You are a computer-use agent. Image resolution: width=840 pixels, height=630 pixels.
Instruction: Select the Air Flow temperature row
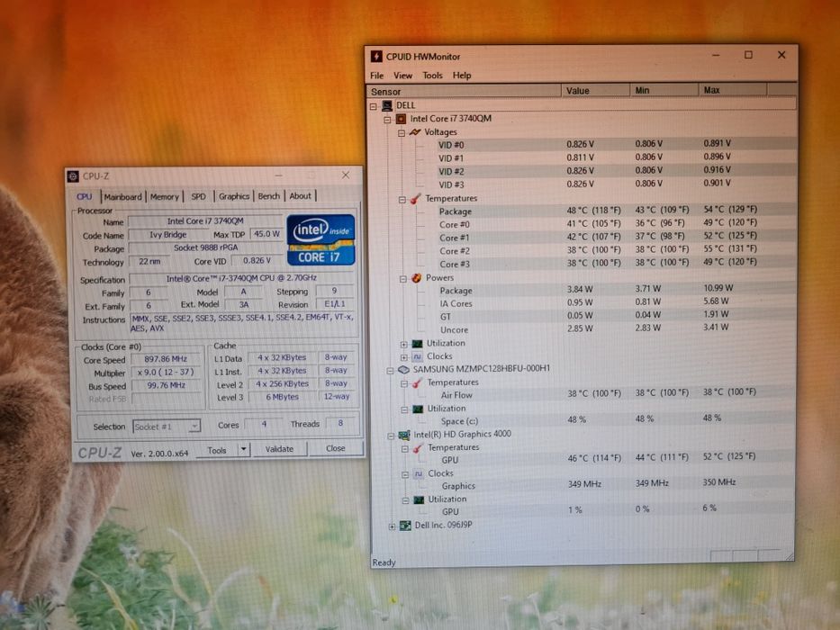tap(616, 394)
